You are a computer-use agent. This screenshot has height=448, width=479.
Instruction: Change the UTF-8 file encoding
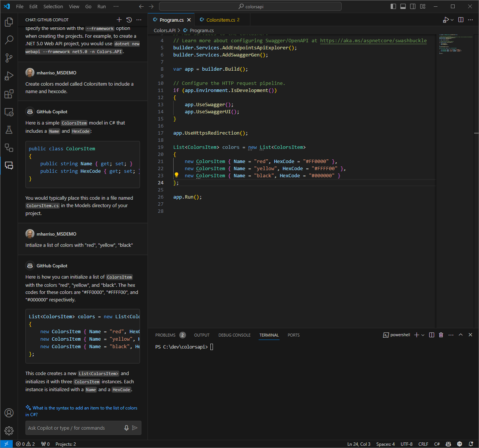(406, 444)
